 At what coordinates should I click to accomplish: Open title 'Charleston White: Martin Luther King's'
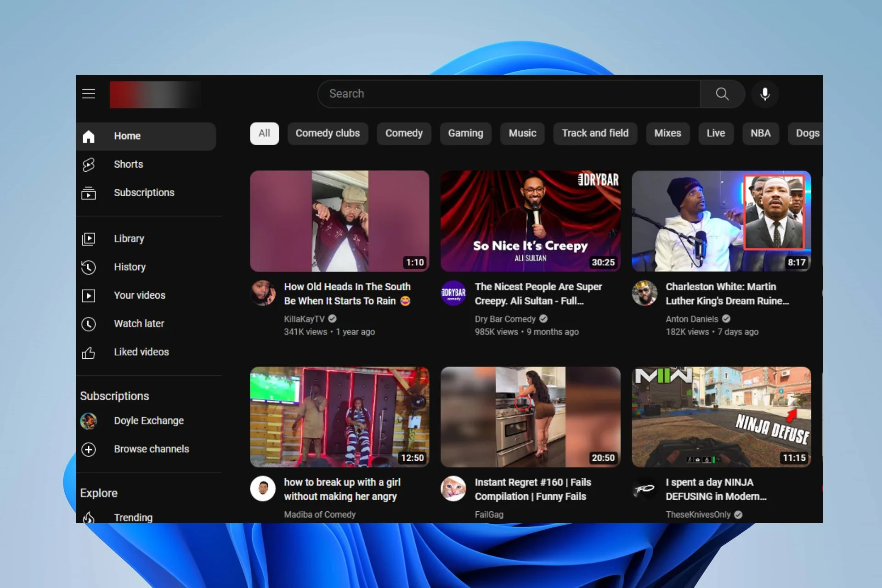tap(727, 294)
